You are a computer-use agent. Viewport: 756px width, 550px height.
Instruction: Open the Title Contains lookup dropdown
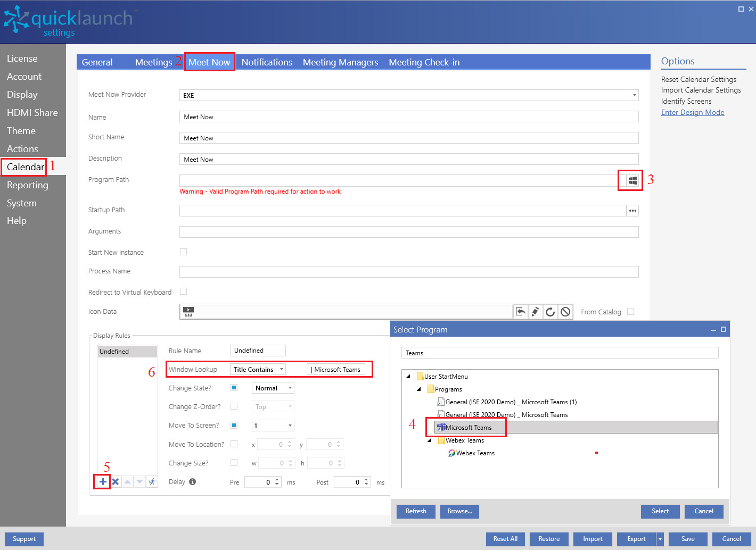[x=258, y=369]
